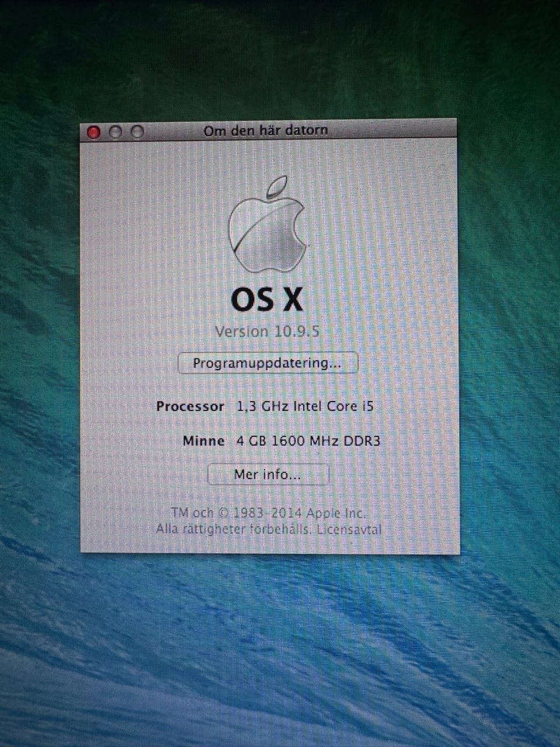Click the Apple logo image
Image resolution: width=560 pixels, height=747 pixels.
(268, 224)
